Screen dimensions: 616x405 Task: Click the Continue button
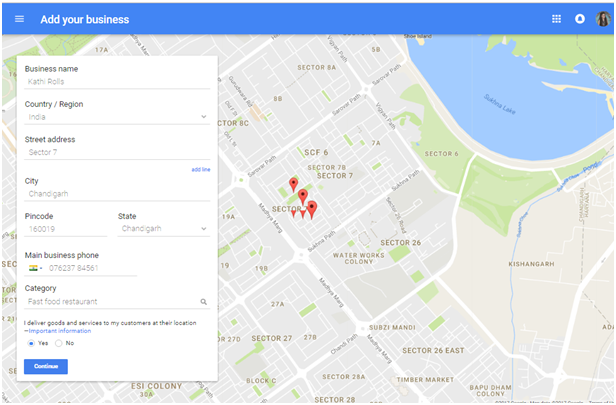click(46, 367)
